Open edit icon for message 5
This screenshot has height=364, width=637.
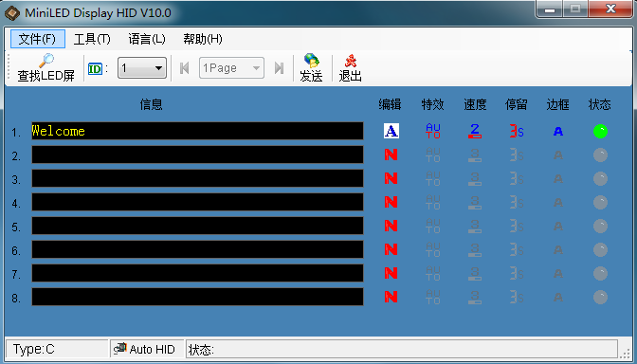coord(391,226)
